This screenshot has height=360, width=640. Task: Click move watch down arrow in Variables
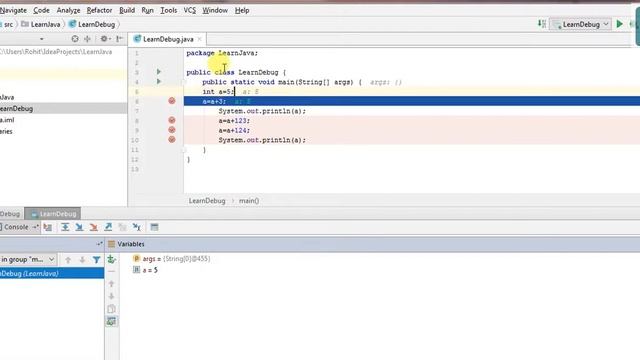tap(111, 296)
